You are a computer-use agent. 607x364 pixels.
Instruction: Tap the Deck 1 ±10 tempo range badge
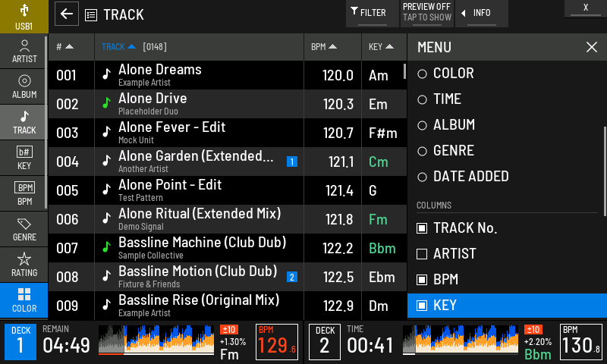click(x=229, y=330)
